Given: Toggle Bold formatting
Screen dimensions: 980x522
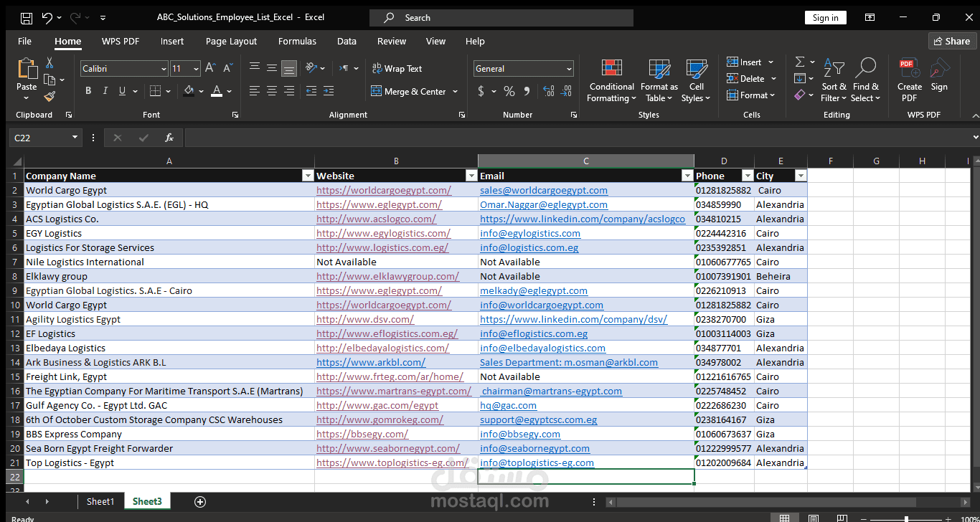Looking at the screenshot, I should click(88, 91).
